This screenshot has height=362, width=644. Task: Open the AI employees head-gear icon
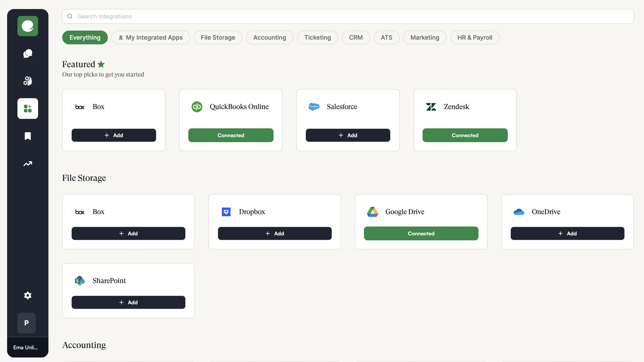pos(28,81)
